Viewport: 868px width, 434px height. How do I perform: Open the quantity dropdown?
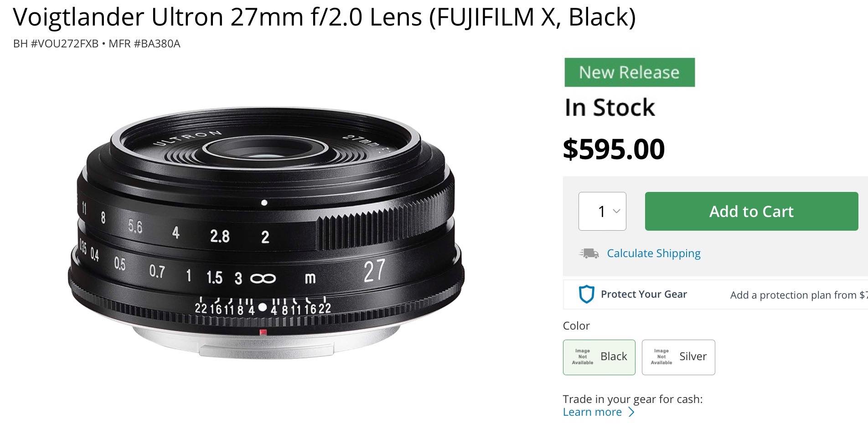[602, 211]
